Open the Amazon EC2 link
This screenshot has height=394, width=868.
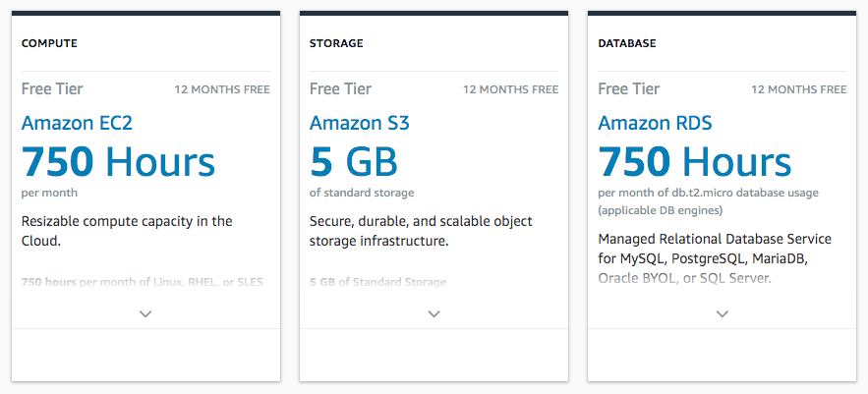click(x=77, y=123)
